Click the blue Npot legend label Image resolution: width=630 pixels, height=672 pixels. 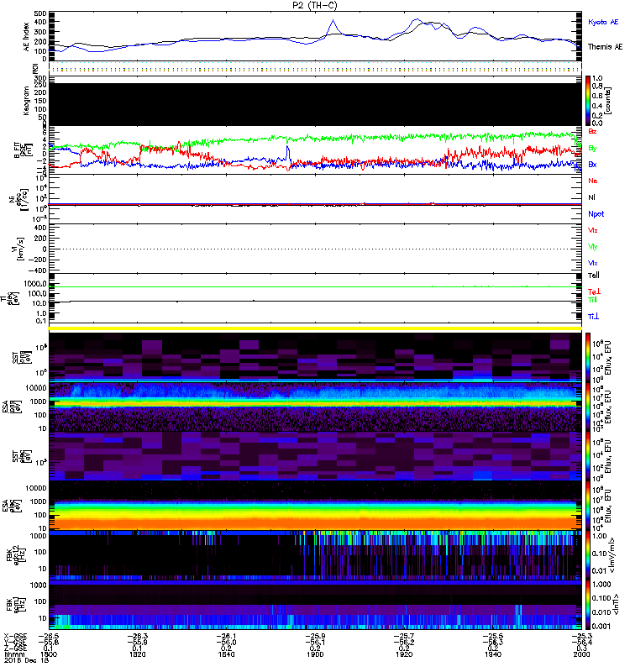coord(596,214)
